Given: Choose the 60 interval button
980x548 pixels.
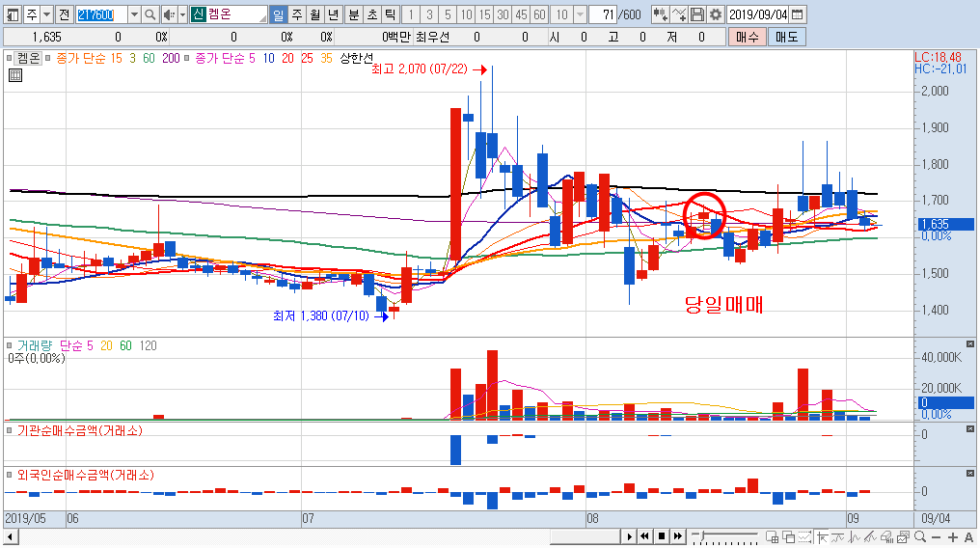Looking at the screenshot, I should coord(540,14).
